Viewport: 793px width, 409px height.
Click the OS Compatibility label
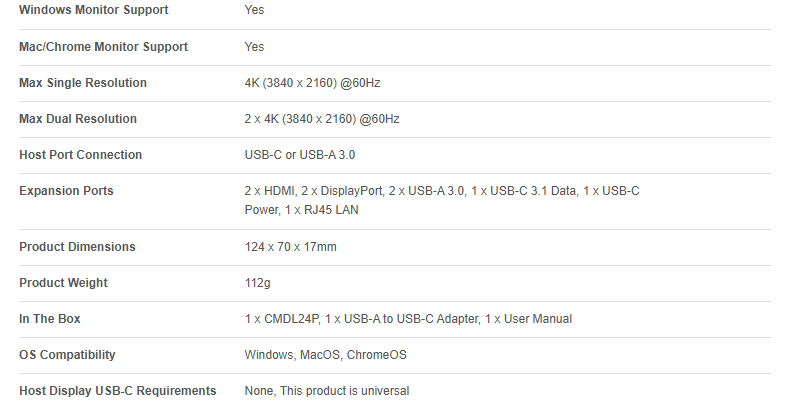(67, 355)
